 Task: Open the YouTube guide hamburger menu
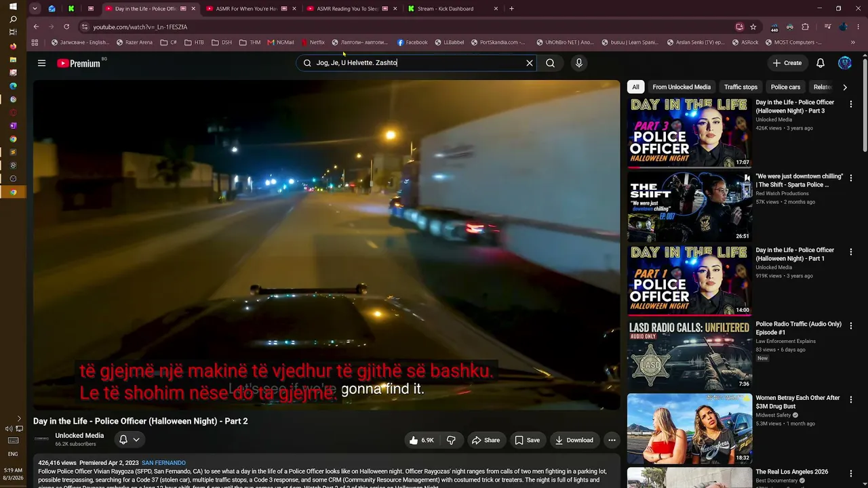pyautogui.click(x=41, y=63)
